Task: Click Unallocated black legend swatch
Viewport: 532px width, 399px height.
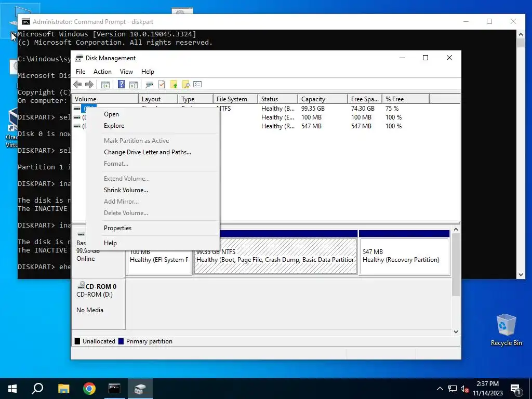Action: [77, 341]
